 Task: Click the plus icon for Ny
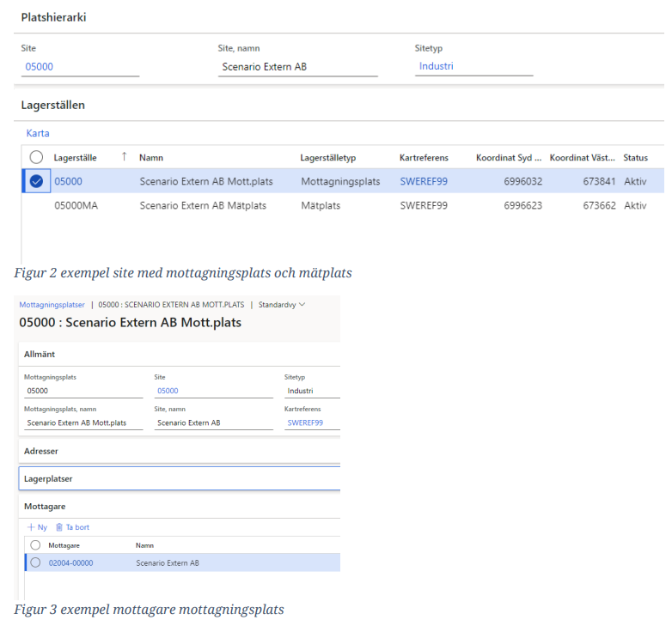(31, 527)
